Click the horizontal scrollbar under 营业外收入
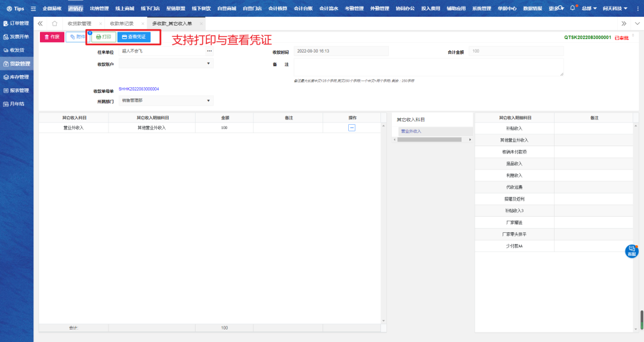Image resolution: width=644 pixels, height=342 pixels. coord(429,140)
